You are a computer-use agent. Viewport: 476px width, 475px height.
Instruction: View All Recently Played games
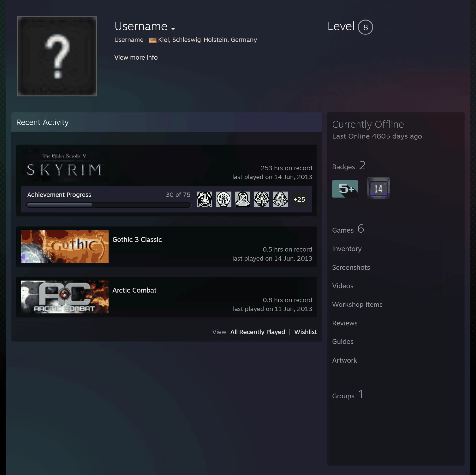[x=258, y=332]
